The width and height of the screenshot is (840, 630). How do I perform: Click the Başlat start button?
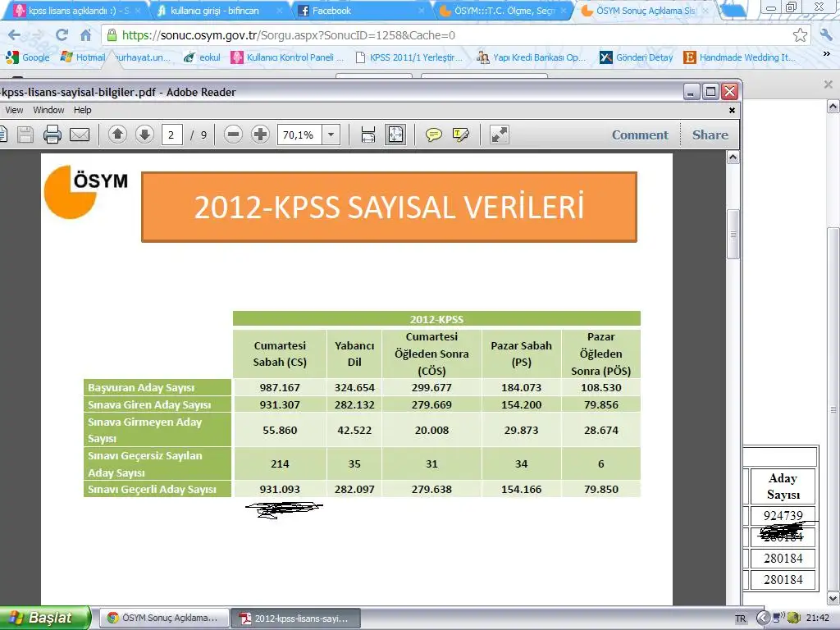pyautogui.click(x=45, y=618)
